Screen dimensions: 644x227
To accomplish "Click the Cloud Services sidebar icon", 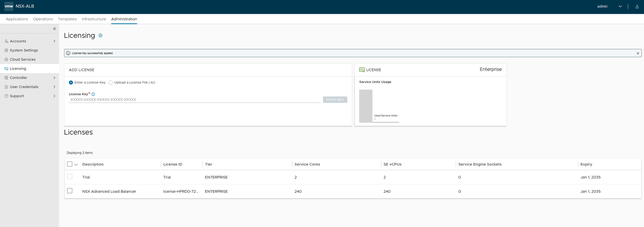I will [6, 59].
